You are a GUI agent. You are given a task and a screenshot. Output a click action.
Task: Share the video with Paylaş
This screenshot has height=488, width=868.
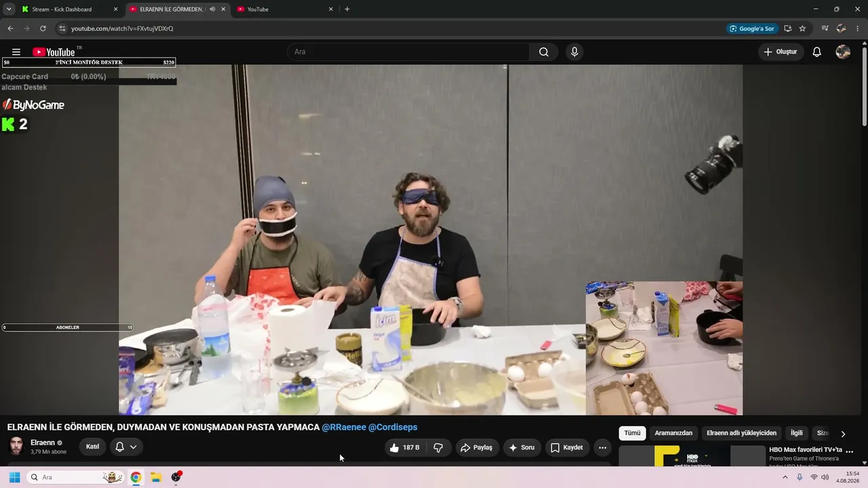tap(477, 447)
